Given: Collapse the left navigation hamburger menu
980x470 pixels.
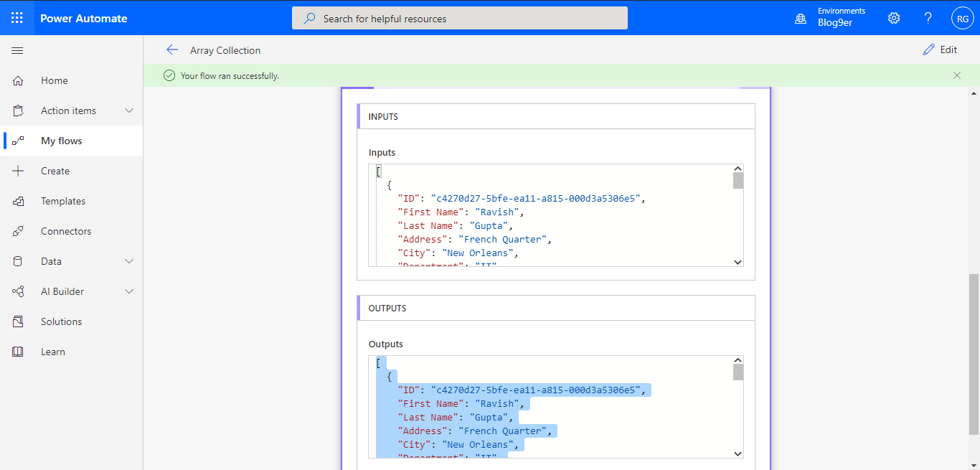Looking at the screenshot, I should [x=18, y=50].
